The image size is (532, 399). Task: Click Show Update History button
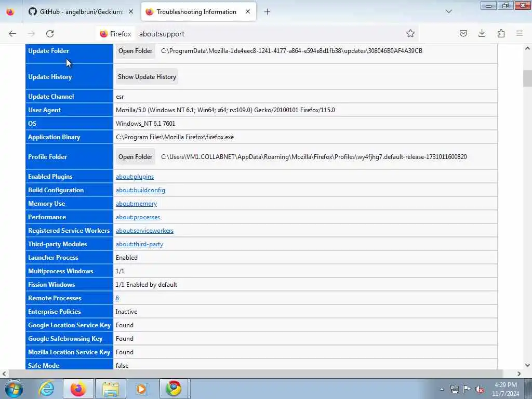pos(147,77)
